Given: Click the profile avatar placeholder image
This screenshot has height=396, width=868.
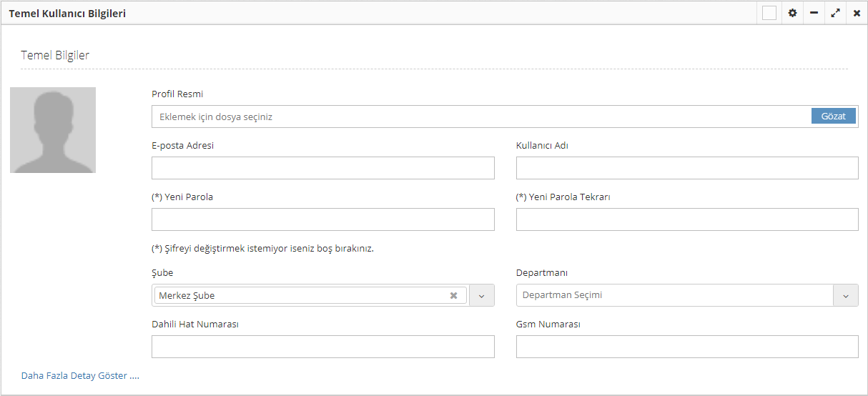Looking at the screenshot, I should [x=53, y=130].
